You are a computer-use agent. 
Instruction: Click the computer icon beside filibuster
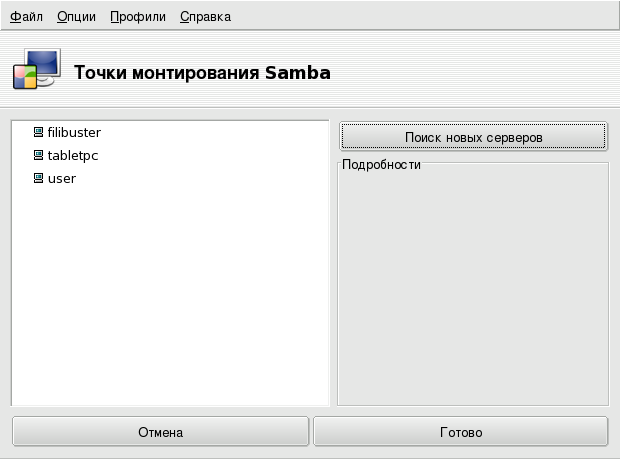[38, 132]
